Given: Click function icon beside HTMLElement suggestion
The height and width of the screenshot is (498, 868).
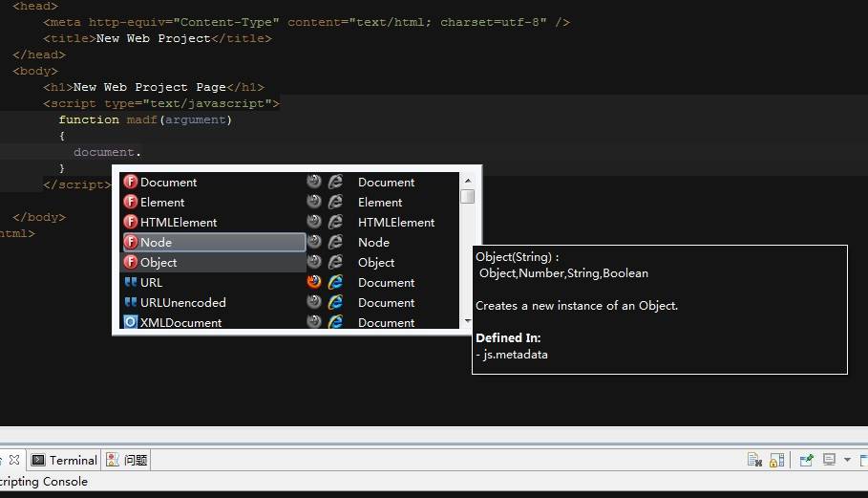Looking at the screenshot, I should [x=131, y=222].
